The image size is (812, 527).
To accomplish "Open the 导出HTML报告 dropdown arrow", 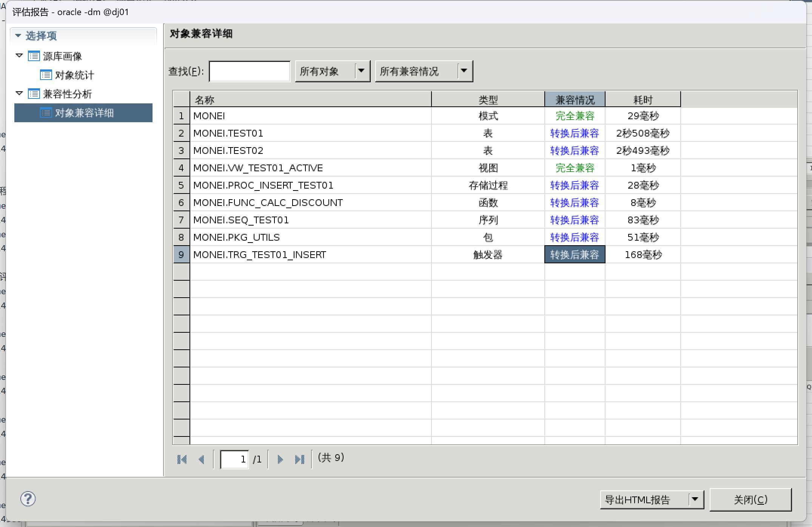I will (x=695, y=499).
